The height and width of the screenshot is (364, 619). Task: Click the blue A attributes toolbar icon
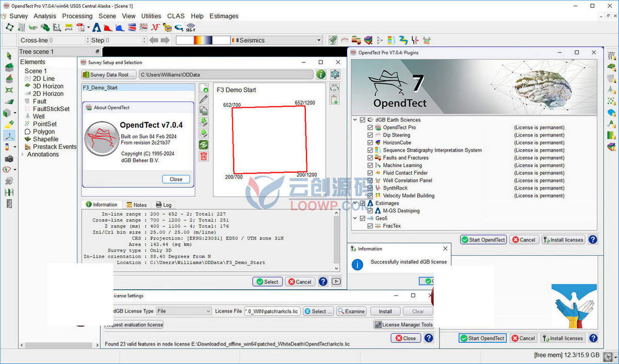point(96,27)
